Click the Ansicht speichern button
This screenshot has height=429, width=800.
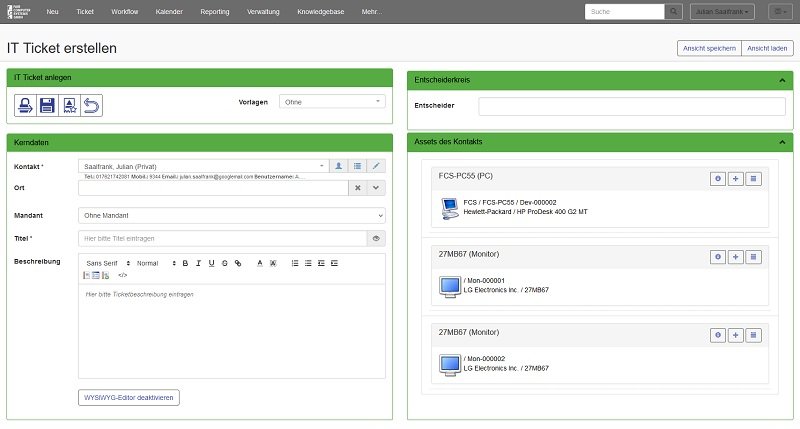(709, 48)
